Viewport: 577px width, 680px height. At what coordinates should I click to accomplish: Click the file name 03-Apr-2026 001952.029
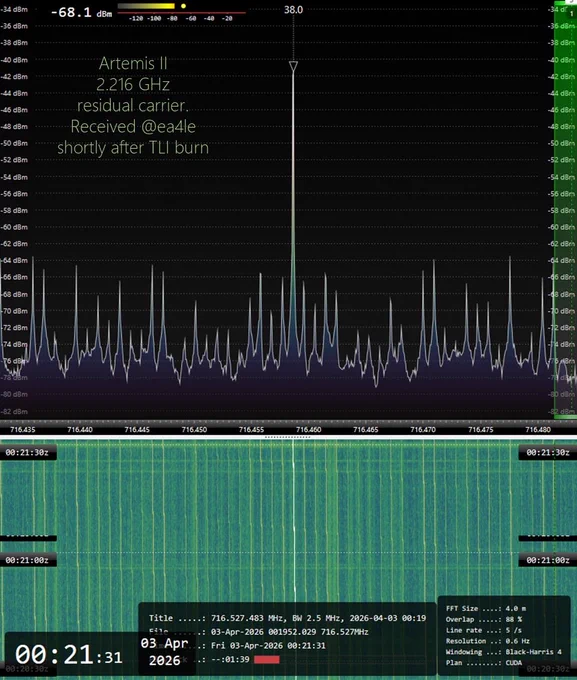click(289, 632)
